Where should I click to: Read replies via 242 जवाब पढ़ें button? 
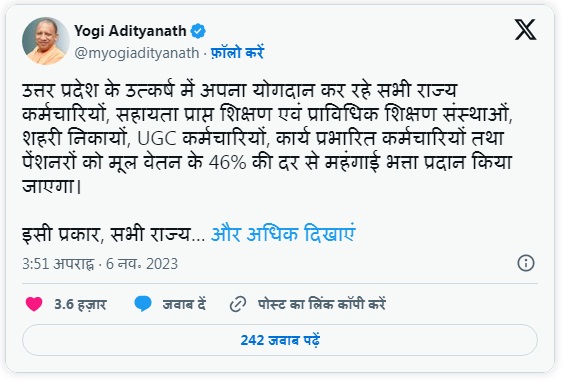click(280, 340)
